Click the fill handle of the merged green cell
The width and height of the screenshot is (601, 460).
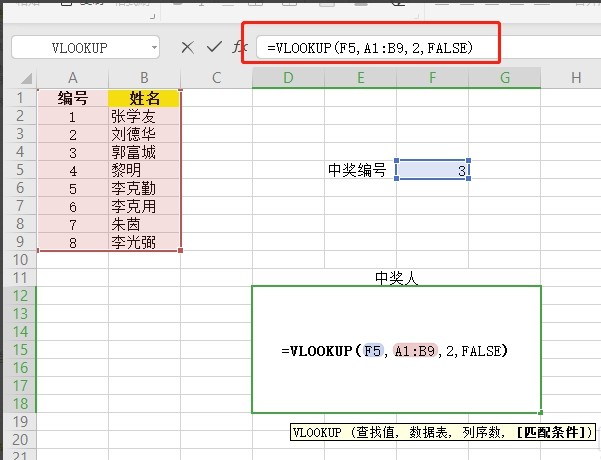click(540, 412)
